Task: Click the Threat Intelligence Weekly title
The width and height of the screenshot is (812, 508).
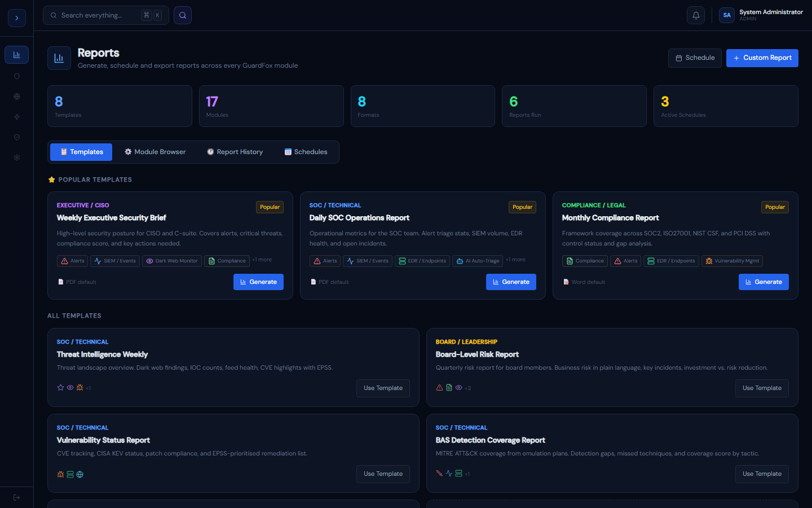Action: [x=102, y=354]
